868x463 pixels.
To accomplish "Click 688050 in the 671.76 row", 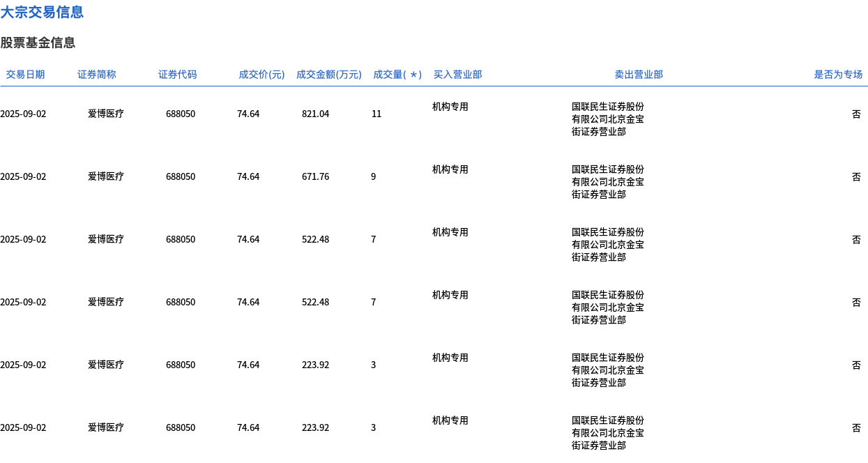I will (181, 176).
